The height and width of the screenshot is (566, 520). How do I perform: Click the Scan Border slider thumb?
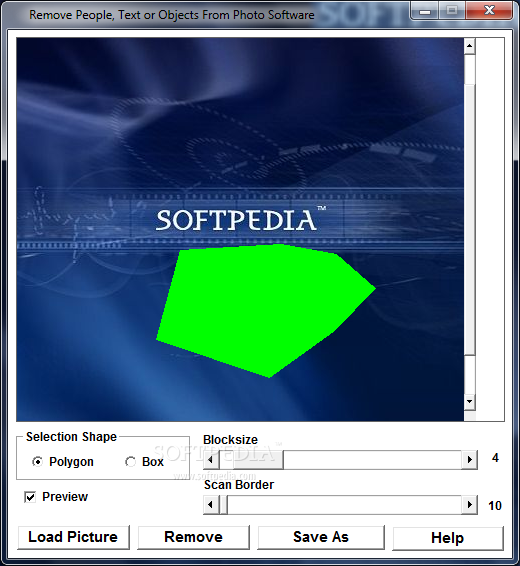(223, 505)
